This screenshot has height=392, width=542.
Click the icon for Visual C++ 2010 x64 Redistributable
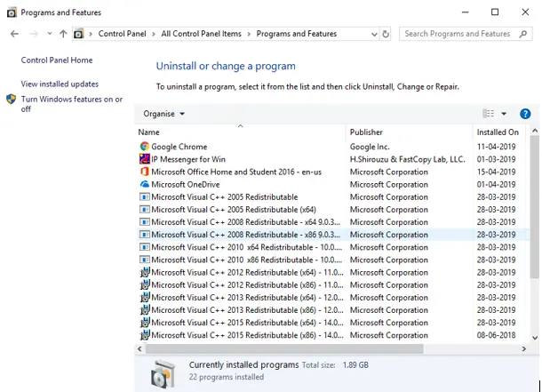[145, 247]
